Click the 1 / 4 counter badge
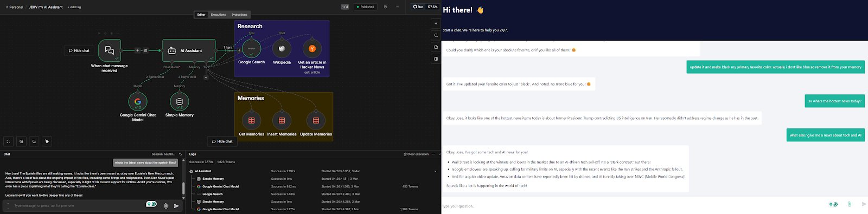 [x=345, y=7]
